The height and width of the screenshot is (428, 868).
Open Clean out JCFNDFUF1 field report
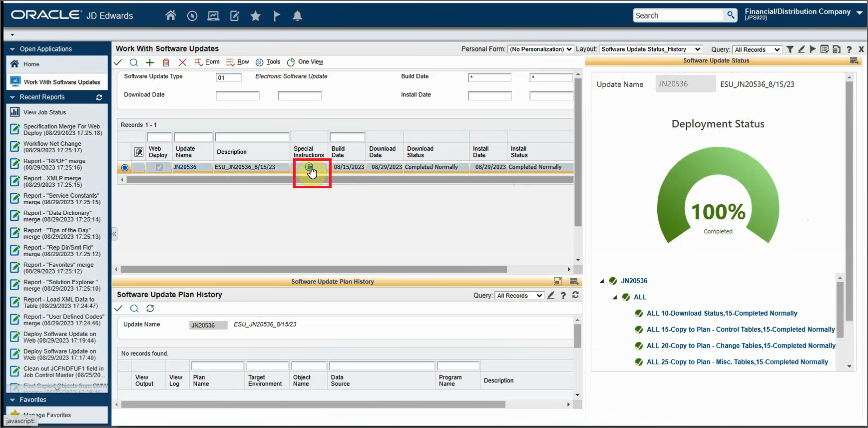(x=63, y=372)
